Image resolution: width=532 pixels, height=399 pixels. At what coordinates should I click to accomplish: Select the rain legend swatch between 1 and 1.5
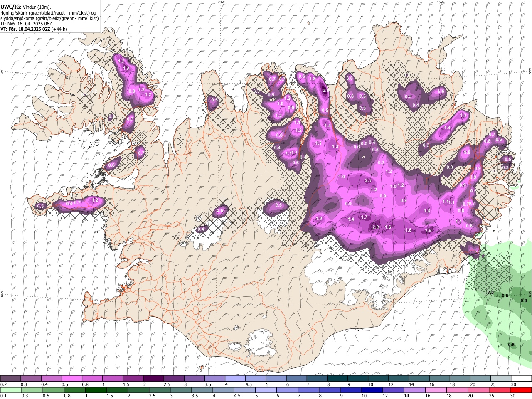click(96, 390)
